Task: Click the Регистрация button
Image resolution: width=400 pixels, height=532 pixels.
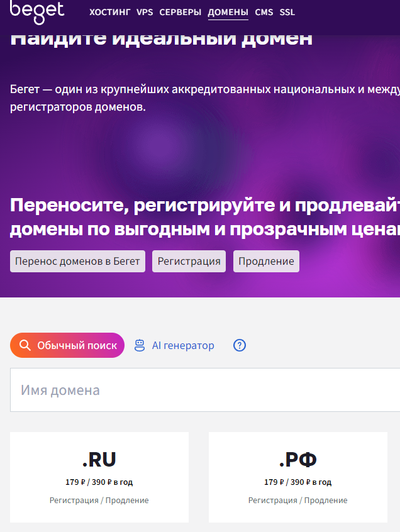Action: coord(189,261)
